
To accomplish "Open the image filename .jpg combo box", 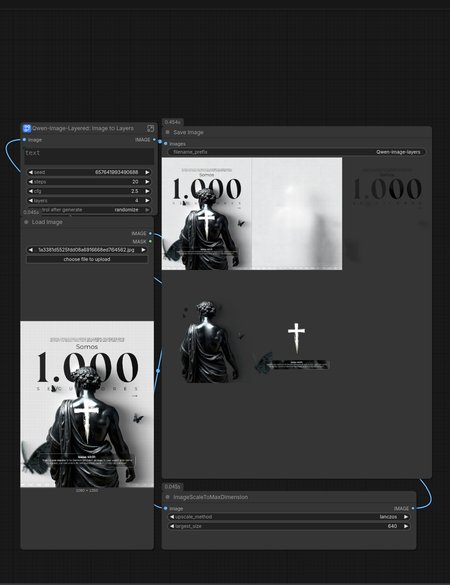I will 87,250.
